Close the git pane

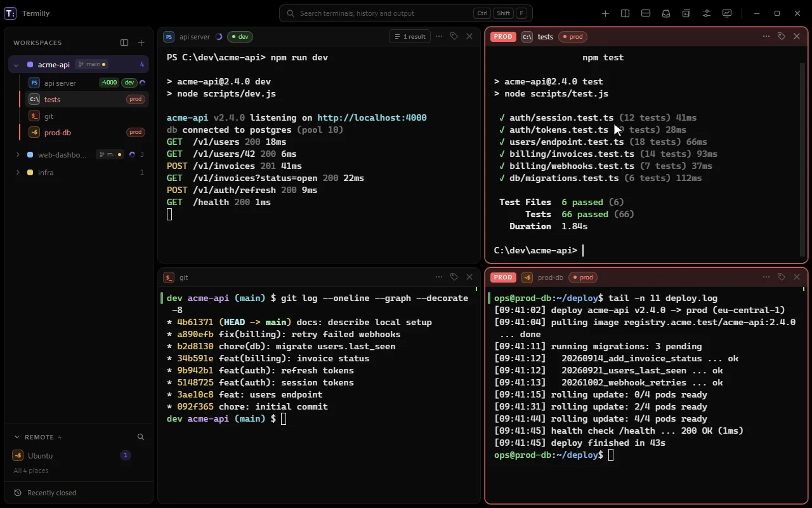pos(469,277)
